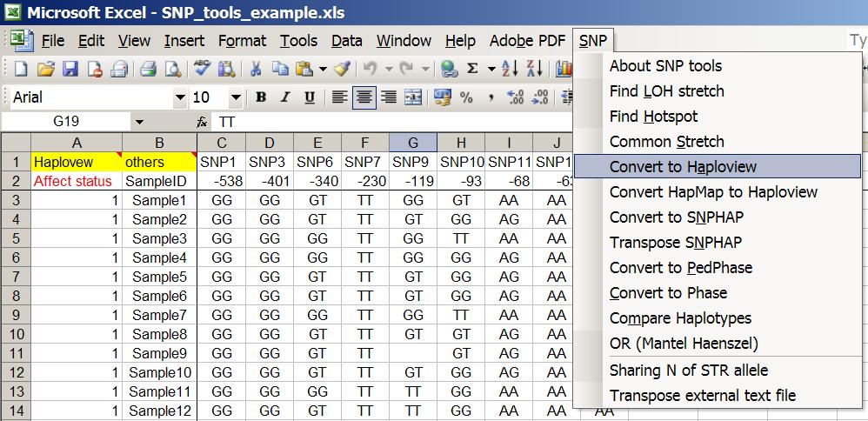Run the ABC spelling check icon
Image resolution: width=868 pixels, height=421 pixels.
click(x=202, y=69)
